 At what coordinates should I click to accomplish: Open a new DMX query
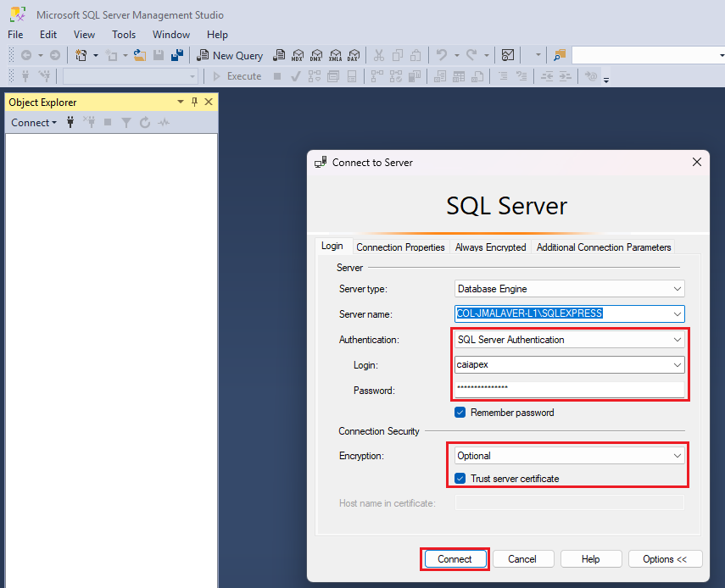point(316,55)
